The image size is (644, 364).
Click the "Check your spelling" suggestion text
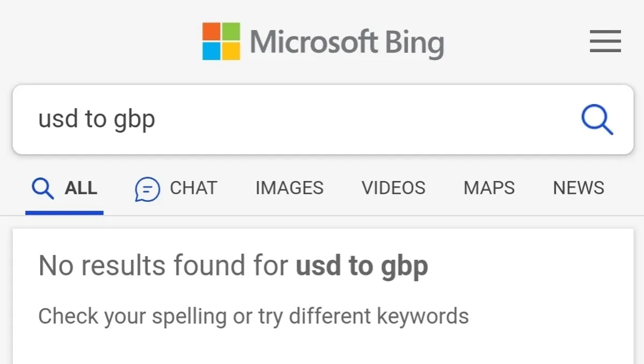coord(253,316)
